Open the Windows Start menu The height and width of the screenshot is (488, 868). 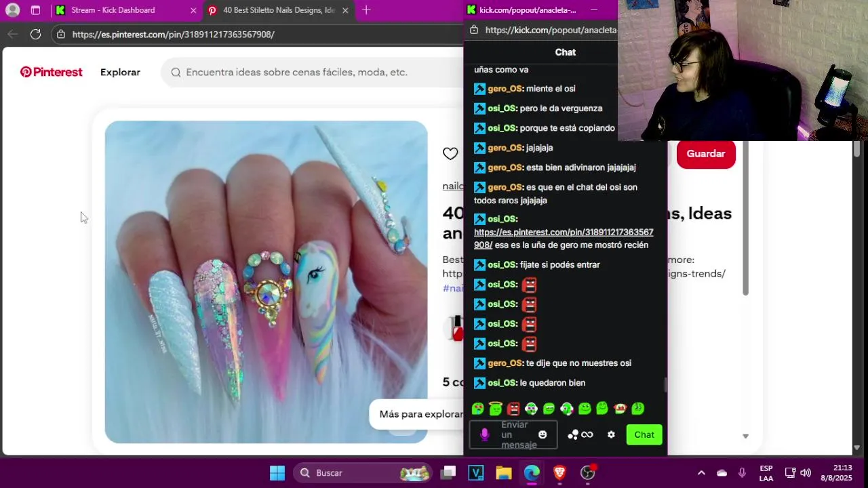click(277, 472)
